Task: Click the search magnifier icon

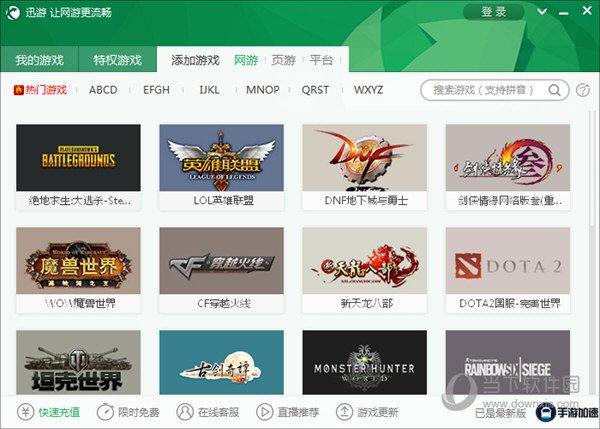Action: tap(553, 90)
